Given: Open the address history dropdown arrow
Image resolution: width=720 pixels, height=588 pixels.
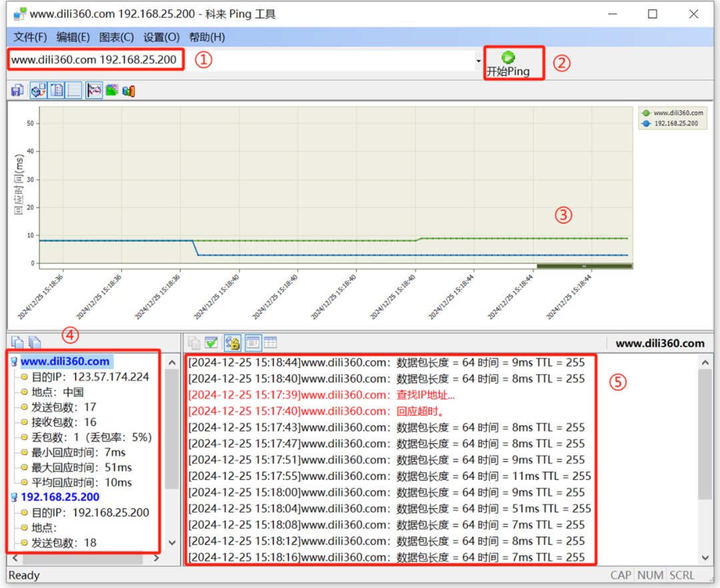Looking at the screenshot, I should [478, 61].
